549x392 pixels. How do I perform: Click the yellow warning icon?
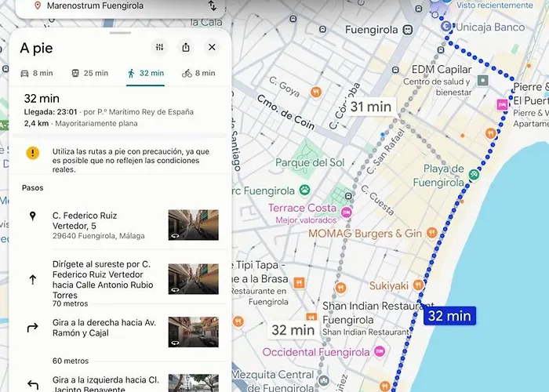coord(32,153)
